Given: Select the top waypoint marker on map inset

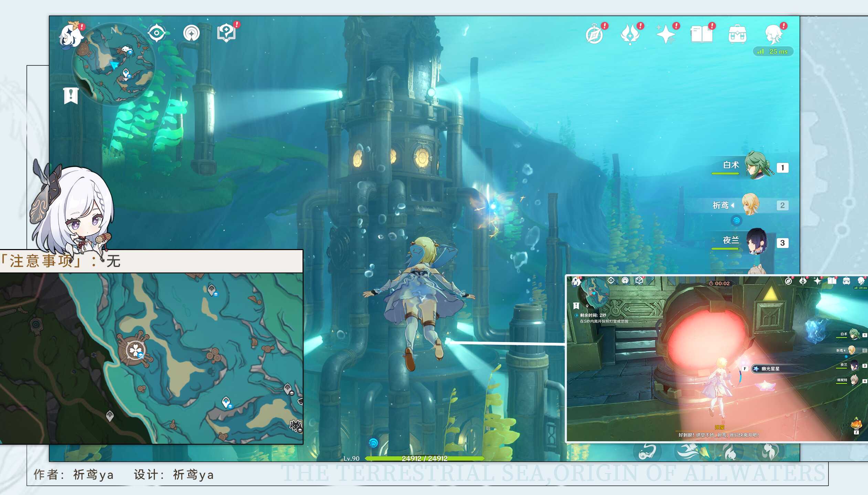Looking at the screenshot, I should pos(212,290).
